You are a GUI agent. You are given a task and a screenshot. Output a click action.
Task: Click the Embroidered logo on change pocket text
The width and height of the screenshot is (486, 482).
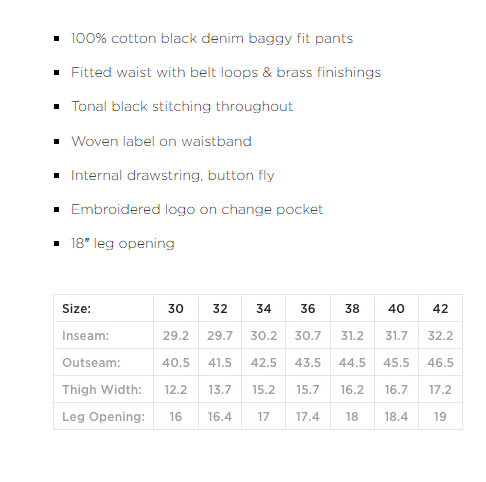(x=197, y=210)
